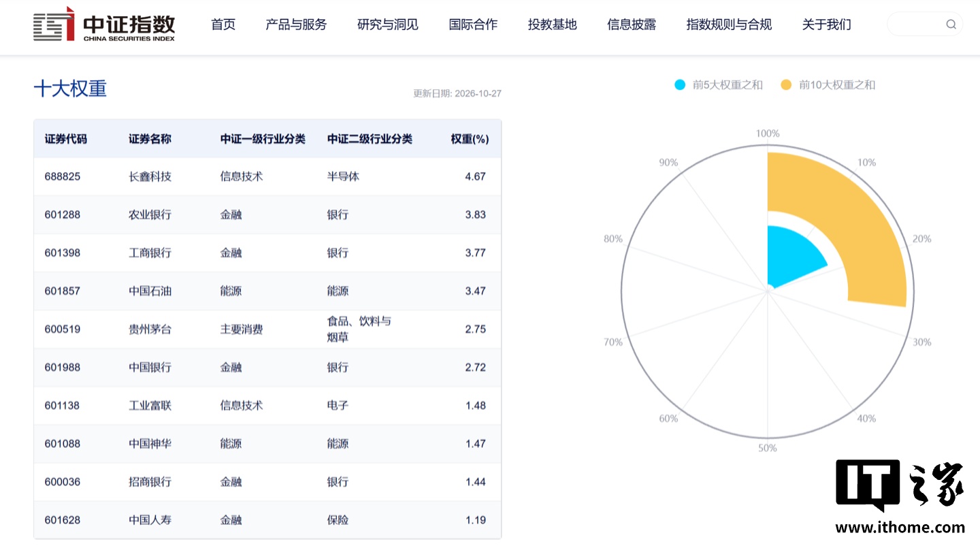Open the 研究与洞见 menu
The image size is (980, 546).
click(388, 25)
